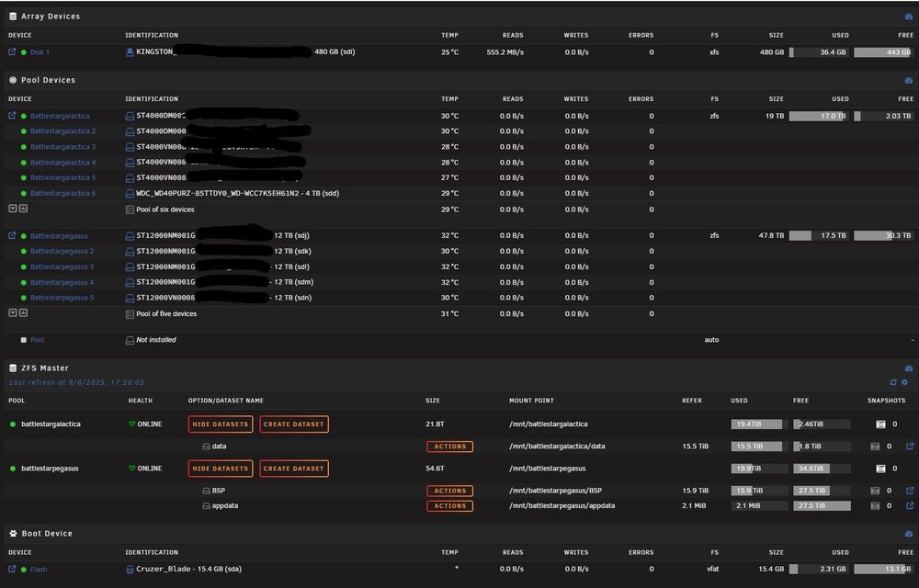Click up arrow under Battlestarpegasus pool
Image resolution: width=919 pixels, height=588 pixels.
click(24, 312)
